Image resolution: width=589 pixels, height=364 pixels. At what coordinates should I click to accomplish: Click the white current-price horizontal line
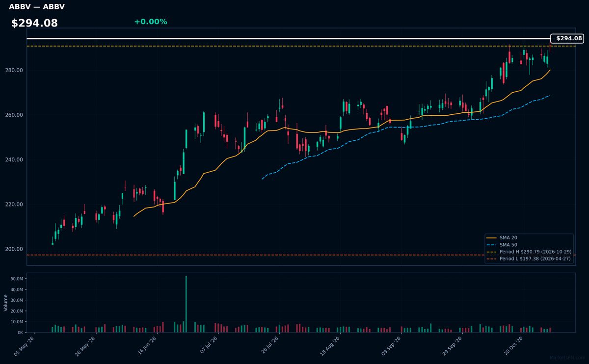[x=289, y=38]
